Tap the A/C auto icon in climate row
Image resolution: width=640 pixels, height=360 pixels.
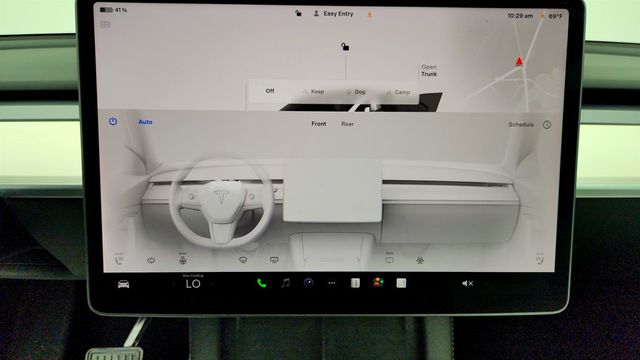389,259
